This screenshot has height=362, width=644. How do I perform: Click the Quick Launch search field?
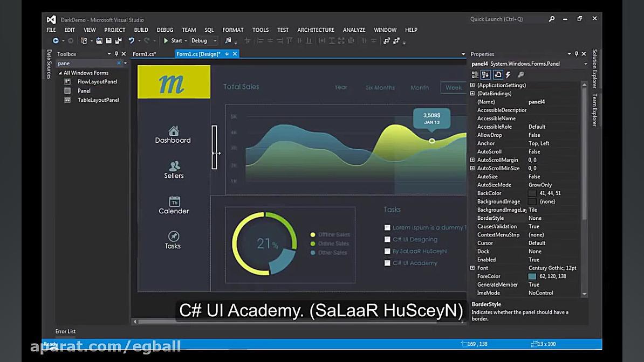(507, 19)
